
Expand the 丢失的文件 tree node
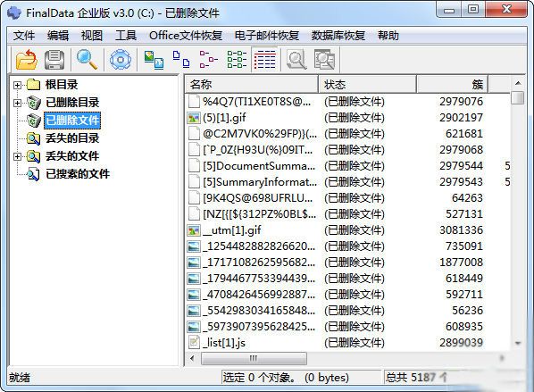click(17, 156)
